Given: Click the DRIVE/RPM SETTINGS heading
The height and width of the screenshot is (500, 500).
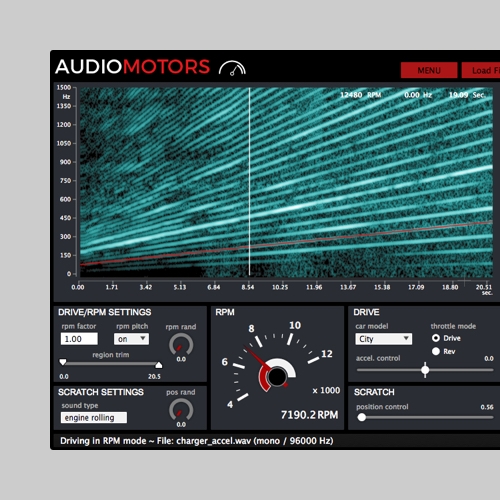Looking at the screenshot, I should tap(105, 312).
